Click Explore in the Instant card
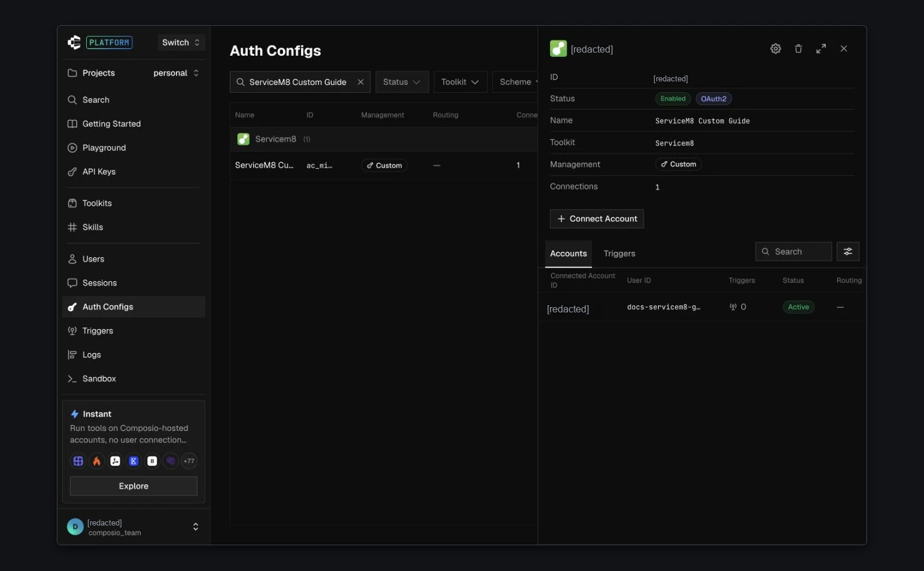Viewport: 924px width, 571px height. click(133, 486)
